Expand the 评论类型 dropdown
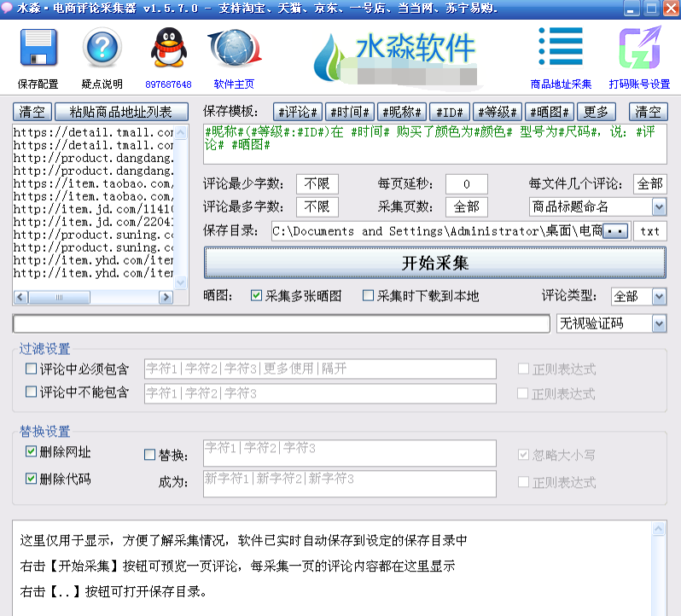This screenshot has height=616, width=681. tap(659, 297)
